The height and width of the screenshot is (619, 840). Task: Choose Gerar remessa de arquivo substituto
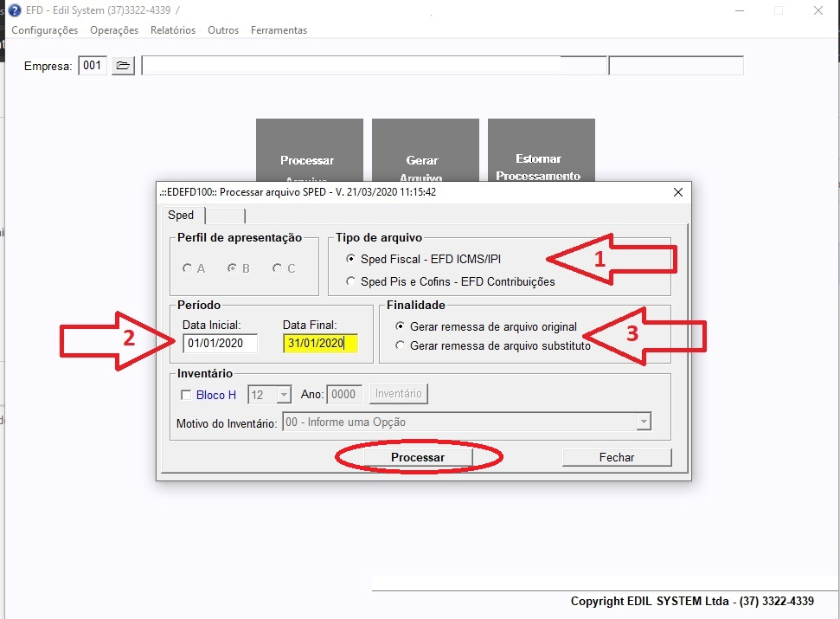[400, 345]
